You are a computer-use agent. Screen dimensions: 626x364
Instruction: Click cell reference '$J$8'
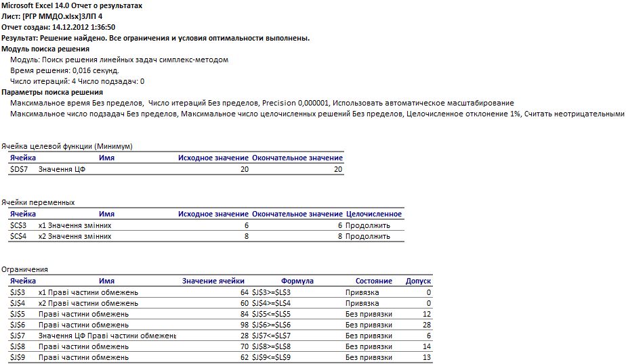tap(18, 346)
